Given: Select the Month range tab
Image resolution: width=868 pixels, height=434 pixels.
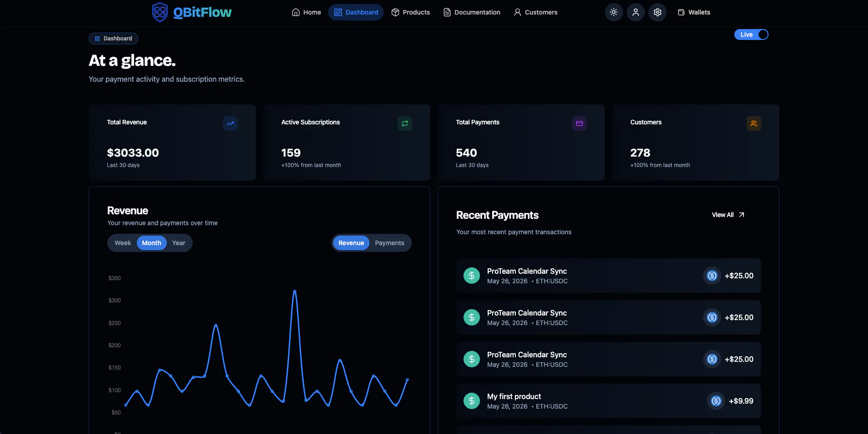Looking at the screenshot, I should pos(151,243).
